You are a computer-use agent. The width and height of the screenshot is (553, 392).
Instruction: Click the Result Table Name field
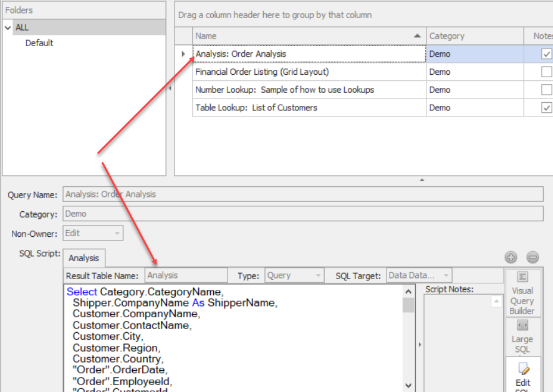click(186, 275)
